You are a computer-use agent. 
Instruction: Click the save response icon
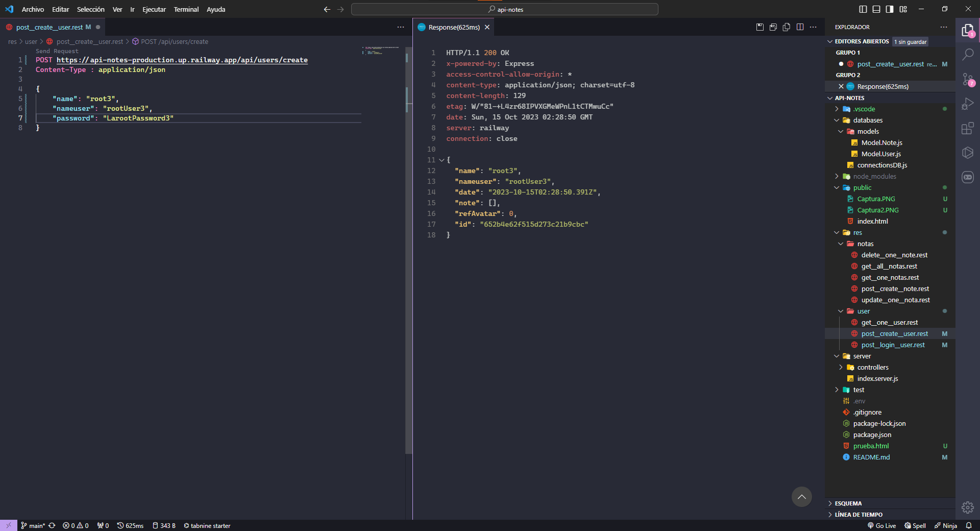pyautogui.click(x=759, y=27)
